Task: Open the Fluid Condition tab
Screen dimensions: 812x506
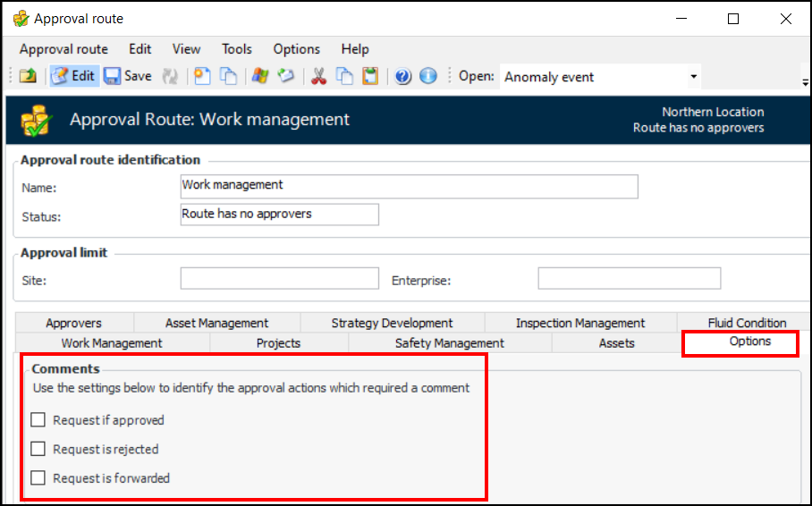Action: 747,323
